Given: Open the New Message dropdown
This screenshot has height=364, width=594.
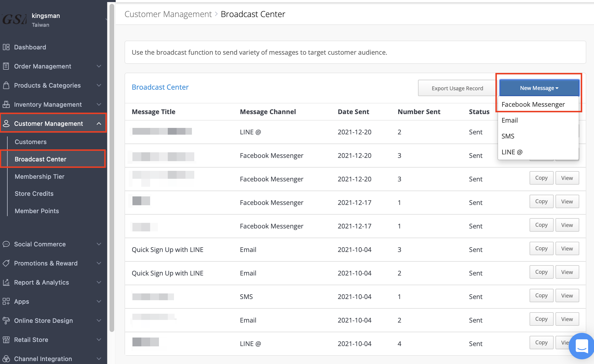Looking at the screenshot, I should [538, 88].
